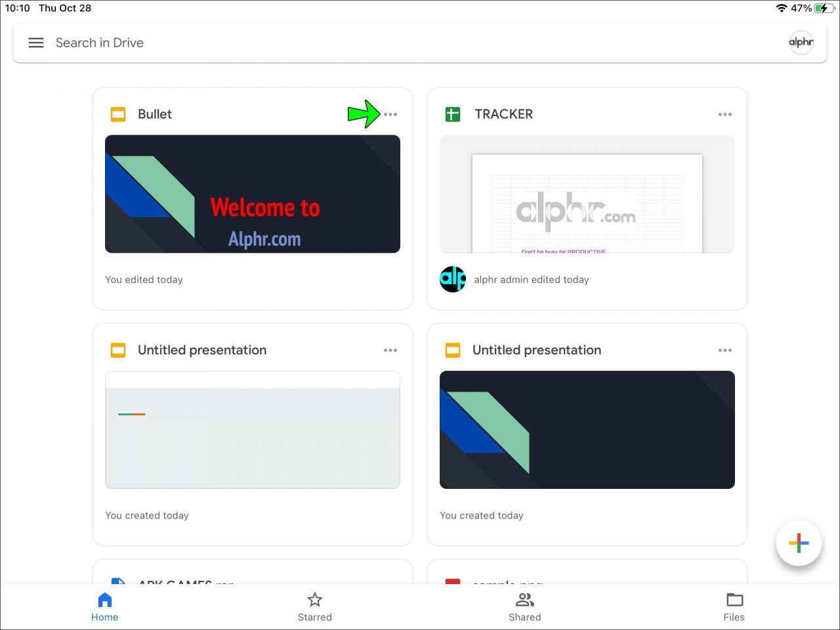Viewport: 840px width, 630px height.
Task: Open the Files section
Action: 734,606
